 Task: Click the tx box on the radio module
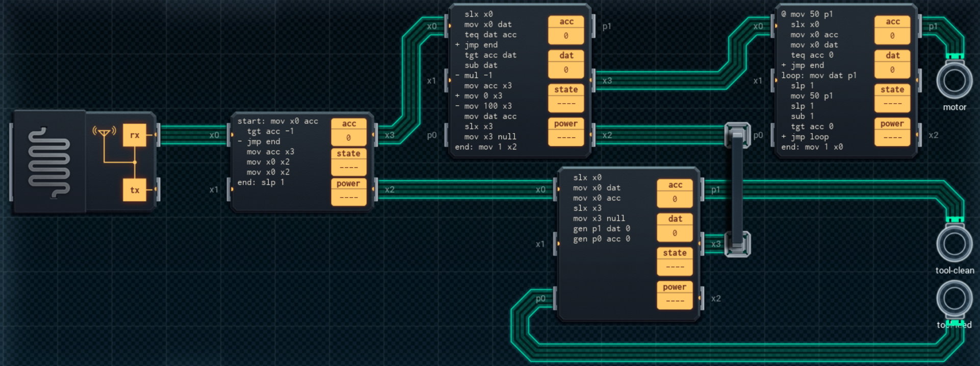coord(135,190)
